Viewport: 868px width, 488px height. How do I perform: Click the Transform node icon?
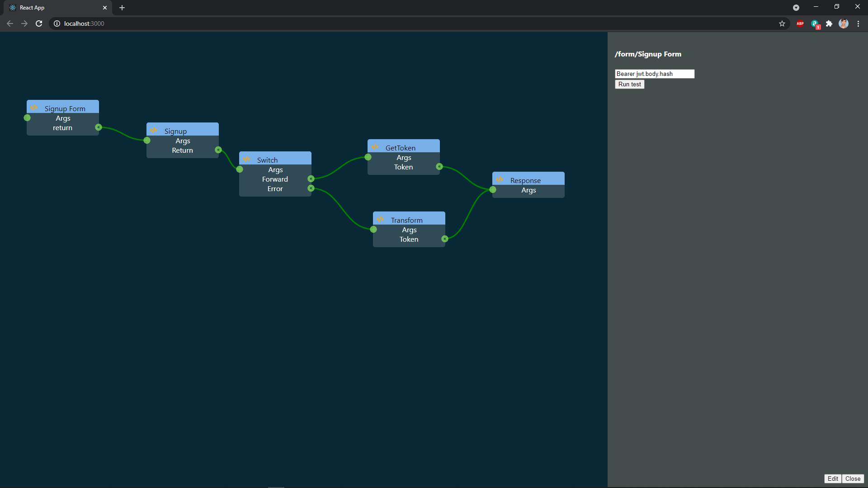380,219
